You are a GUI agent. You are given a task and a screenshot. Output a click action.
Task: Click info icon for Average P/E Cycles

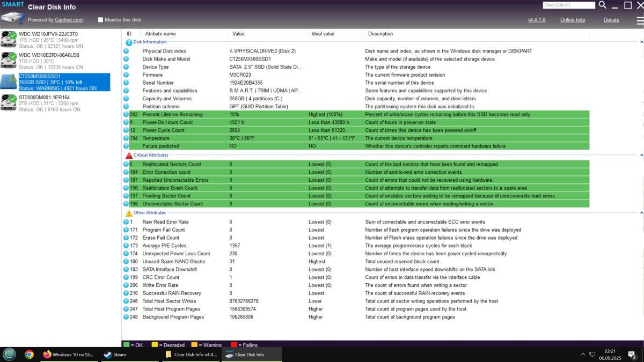click(126, 246)
